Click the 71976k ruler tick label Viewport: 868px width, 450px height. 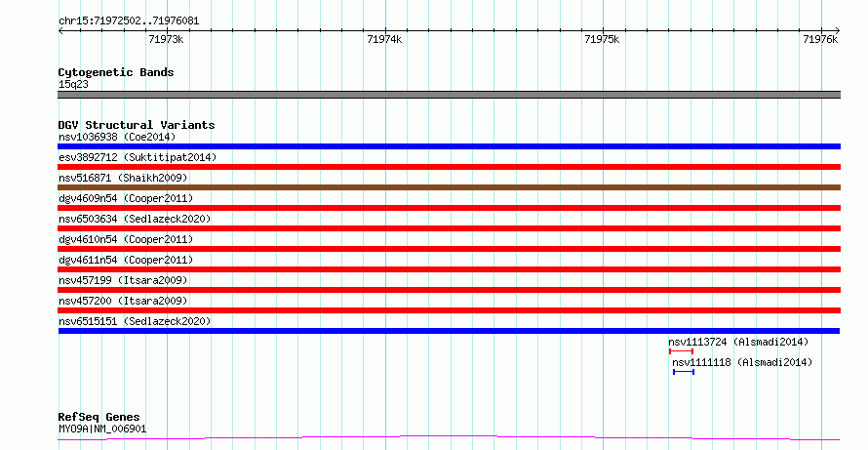pyautogui.click(x=820, y=39)
